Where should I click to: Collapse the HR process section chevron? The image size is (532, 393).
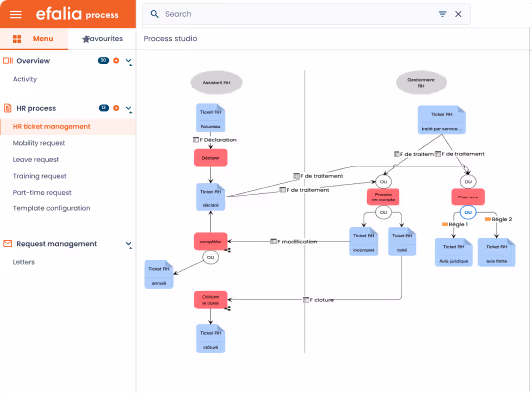click(129, 109)
